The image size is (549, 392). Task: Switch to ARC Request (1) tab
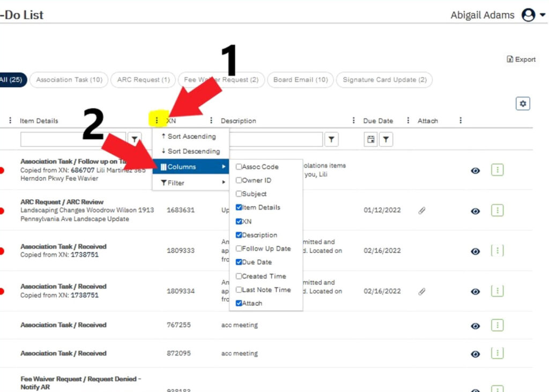(143, 80)
